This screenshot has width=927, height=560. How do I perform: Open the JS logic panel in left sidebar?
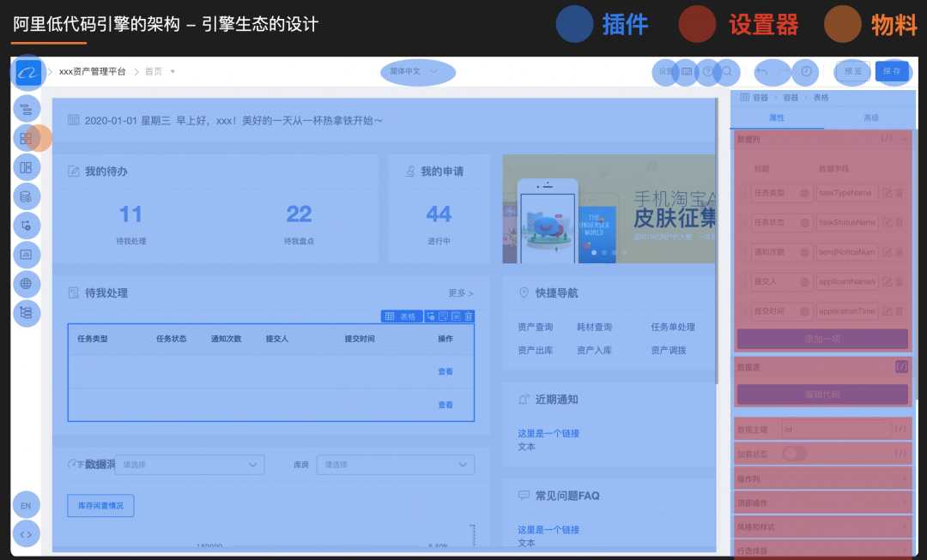27,255
